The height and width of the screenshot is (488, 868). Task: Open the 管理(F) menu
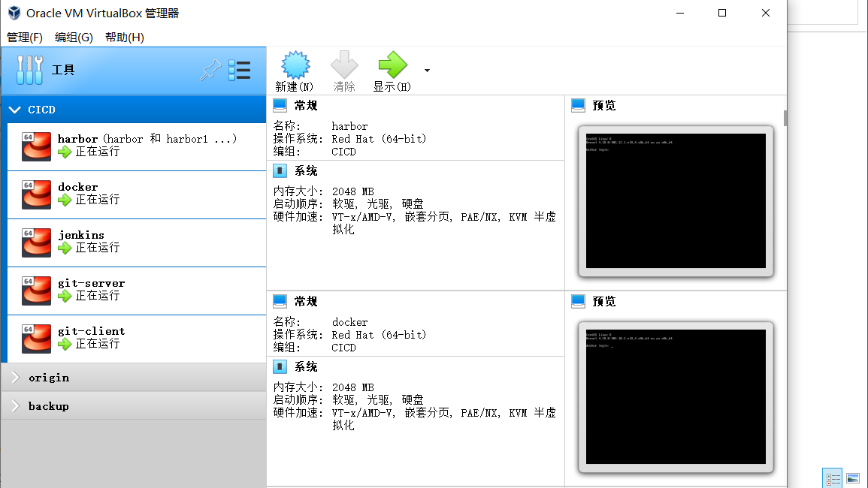[x=24, y=37]
